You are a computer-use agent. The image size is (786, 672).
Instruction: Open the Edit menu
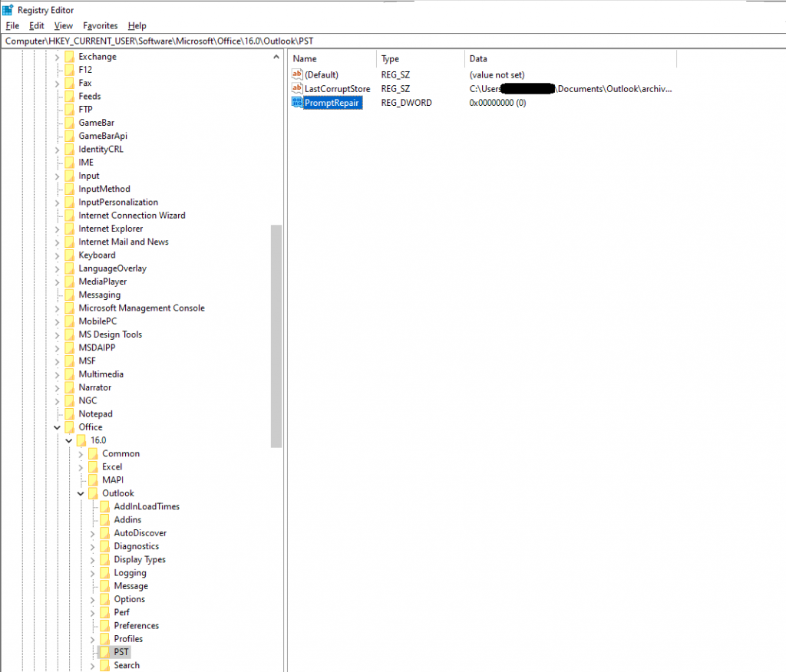click(x=37, y=25)
